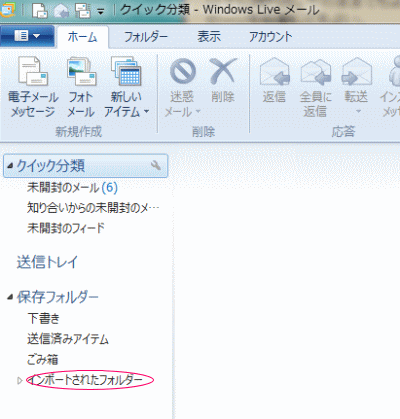400x419 pixels.
Task: Select 未開封のメール (6) view
Action: pyautogui.click(x=72, y=188)
